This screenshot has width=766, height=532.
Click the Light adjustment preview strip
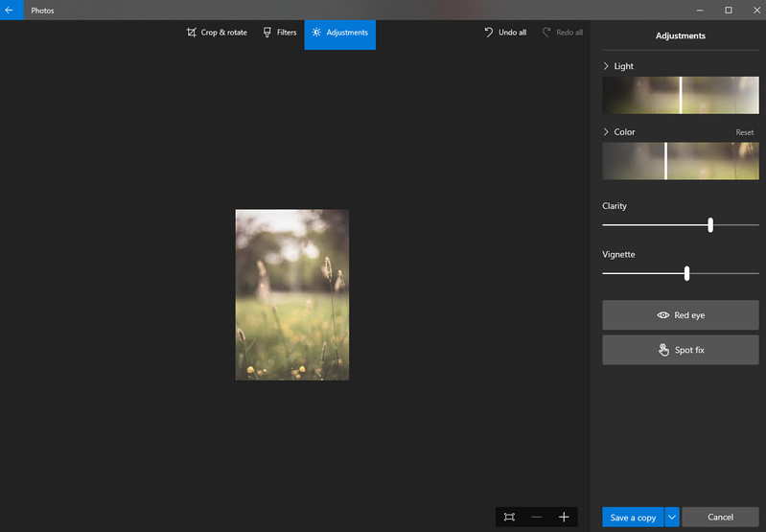(680, 95)
